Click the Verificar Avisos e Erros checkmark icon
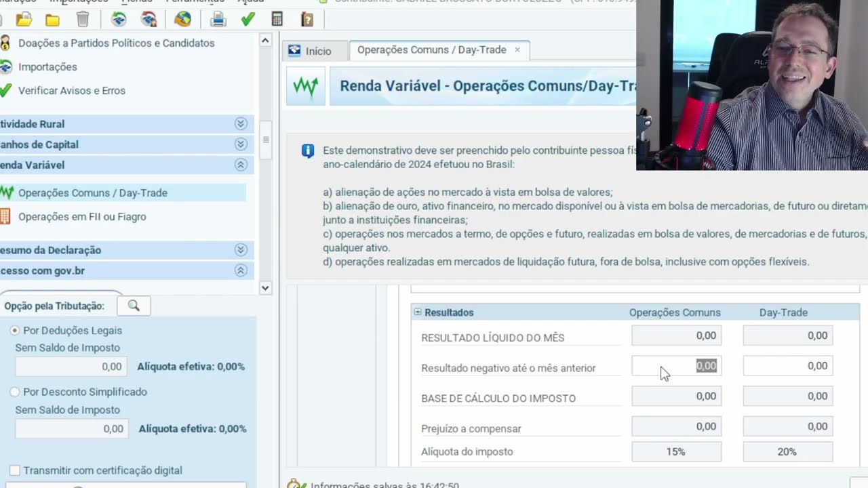 tap(5, 90)
